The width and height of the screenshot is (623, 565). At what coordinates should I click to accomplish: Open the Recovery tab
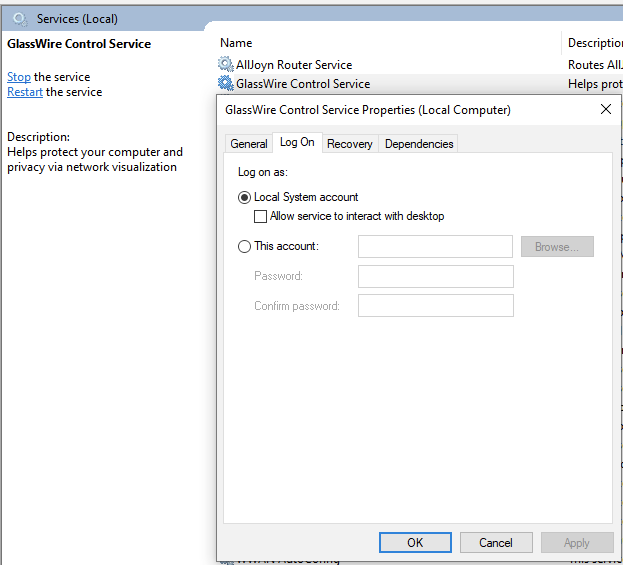pyautogui.click(x=350, y=144)
